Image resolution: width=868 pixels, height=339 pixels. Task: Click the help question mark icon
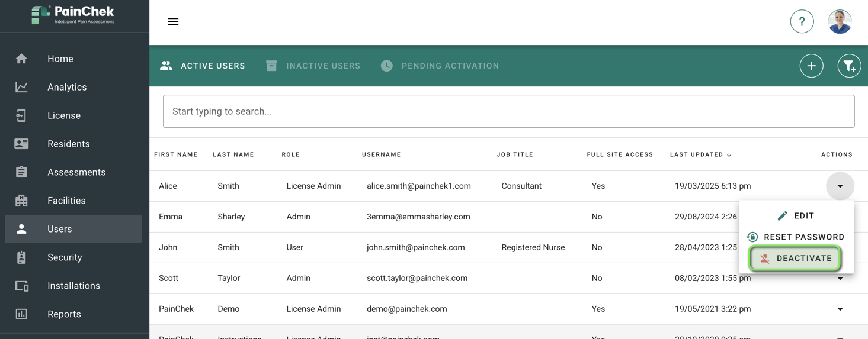point(802,21)
